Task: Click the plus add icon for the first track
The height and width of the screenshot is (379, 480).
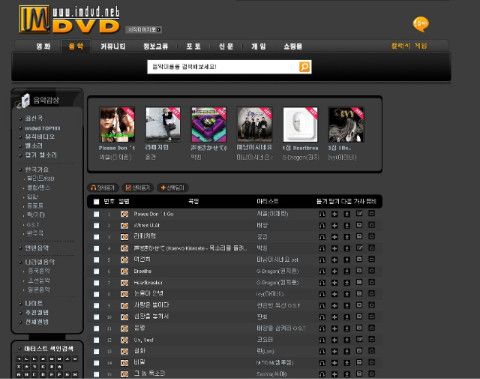Action: [x=334, y=214]
